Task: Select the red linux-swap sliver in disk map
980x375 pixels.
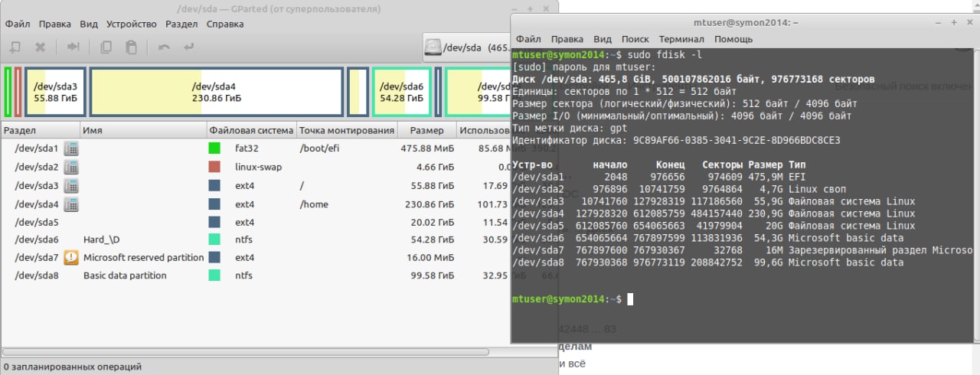Action: click(x=18, y=92)
